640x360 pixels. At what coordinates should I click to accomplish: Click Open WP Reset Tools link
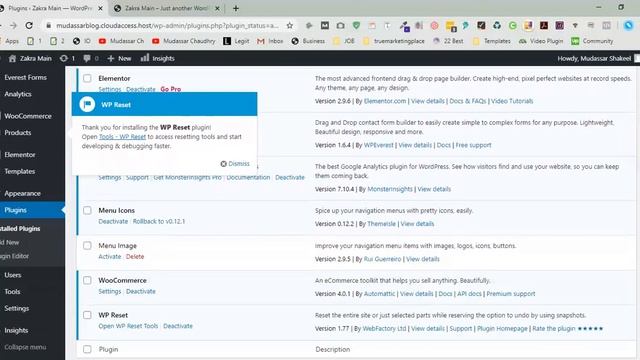[x=128, y=326]
